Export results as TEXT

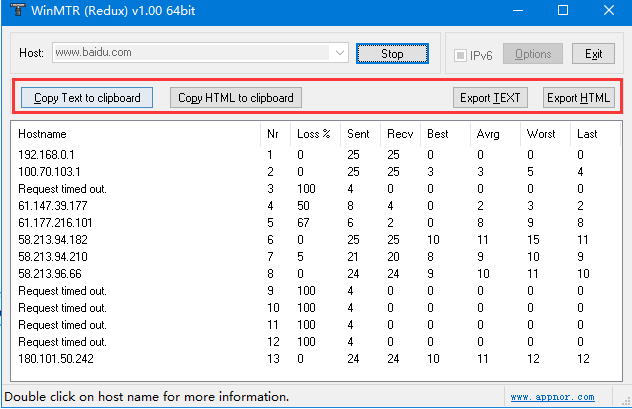coord(489,98)
